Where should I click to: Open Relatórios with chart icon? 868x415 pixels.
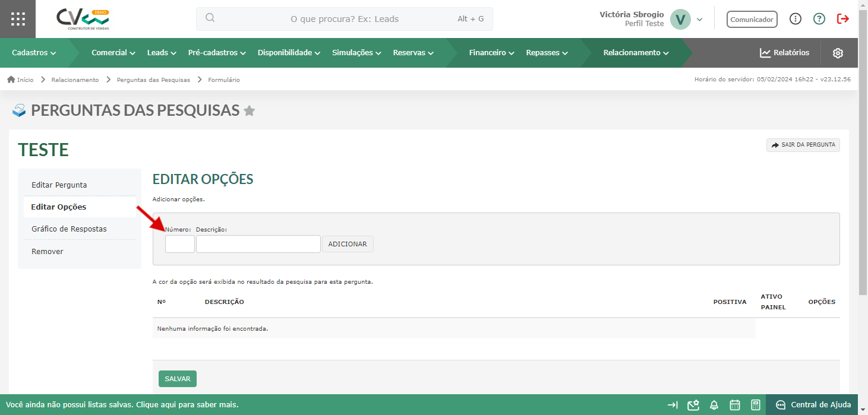tap(784, 53)
